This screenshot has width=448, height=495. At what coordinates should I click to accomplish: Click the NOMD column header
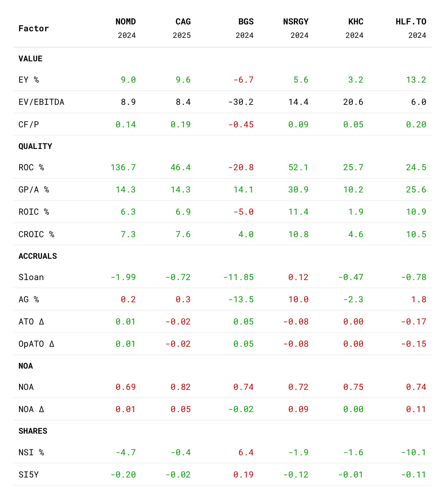(125, 22)
